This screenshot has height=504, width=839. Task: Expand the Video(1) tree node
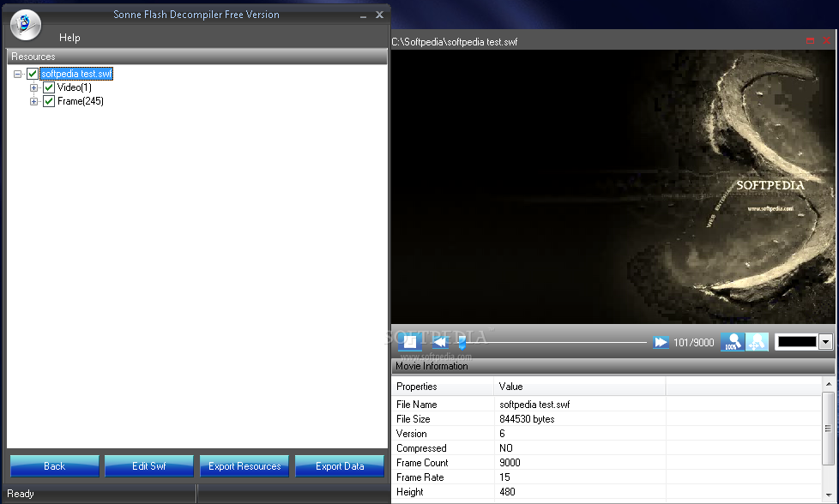[33, 87]
